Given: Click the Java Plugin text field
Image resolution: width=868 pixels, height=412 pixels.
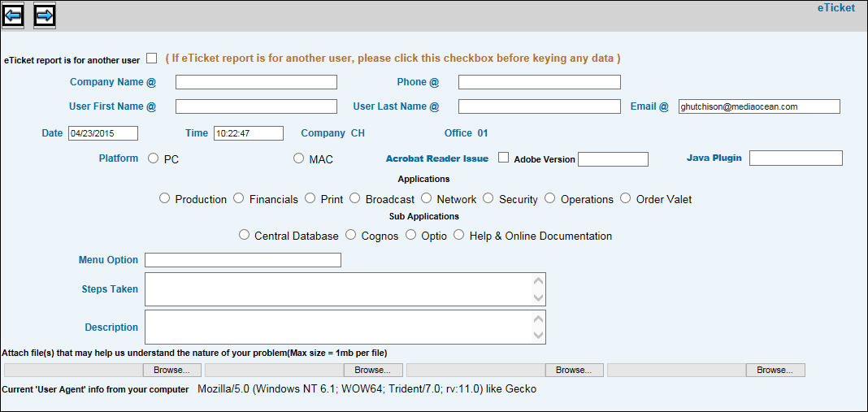Looking at the screenshot, I should click(x=796, y=158).
